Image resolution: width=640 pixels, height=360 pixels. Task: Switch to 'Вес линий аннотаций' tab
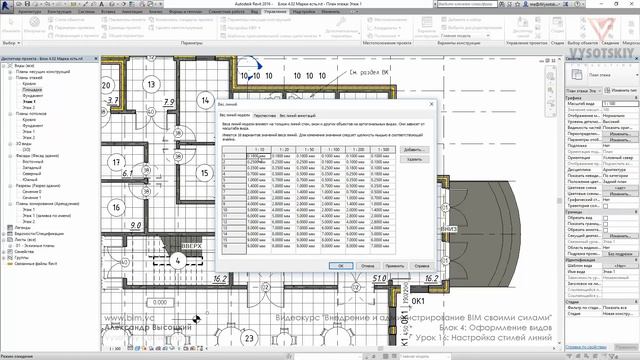(297, 116)
